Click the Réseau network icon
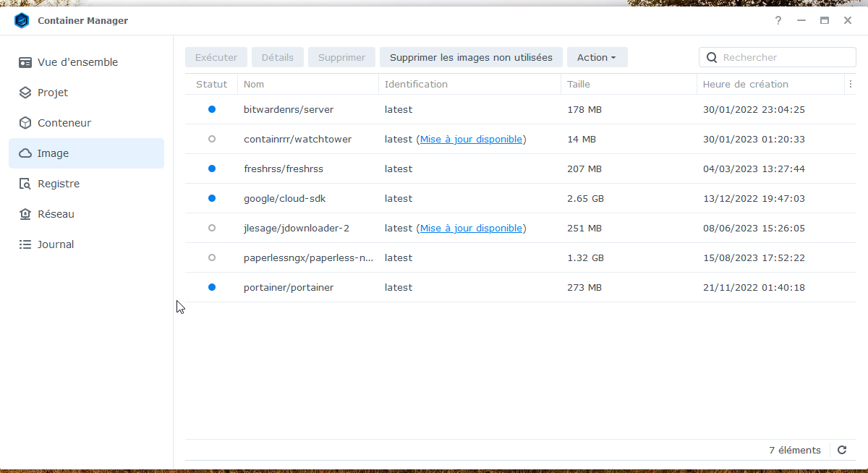Viewport: 868px width, 473px height. coord(25,214)
